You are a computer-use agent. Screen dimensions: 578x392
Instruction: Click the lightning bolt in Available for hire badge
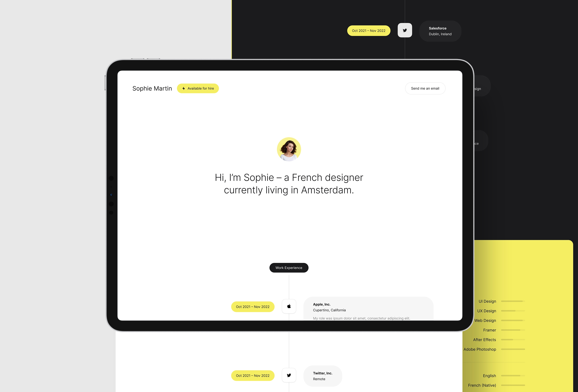(x=184, y=88)
